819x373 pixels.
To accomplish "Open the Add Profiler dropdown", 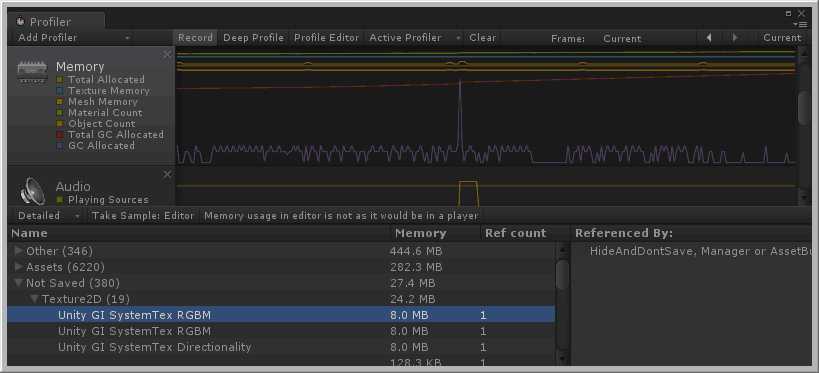I will [74, 38].
